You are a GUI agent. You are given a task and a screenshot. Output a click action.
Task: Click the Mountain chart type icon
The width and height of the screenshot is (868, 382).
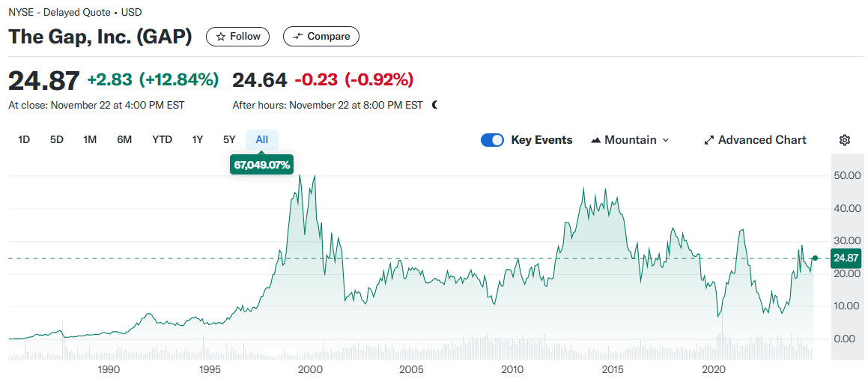click(596, 140)
